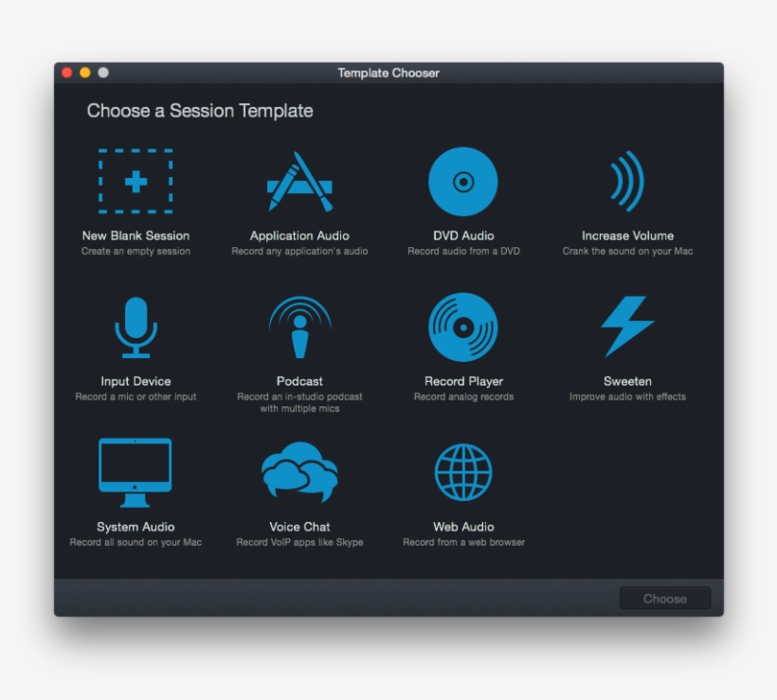This screenshot has width=777, height=700.
Task: Click the Voice Chat template label
Action: click(298, 527)
